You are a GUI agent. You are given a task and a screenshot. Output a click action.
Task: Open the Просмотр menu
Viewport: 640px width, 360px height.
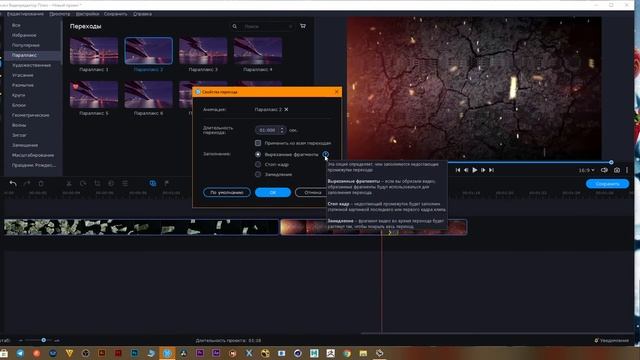[60, 14]
